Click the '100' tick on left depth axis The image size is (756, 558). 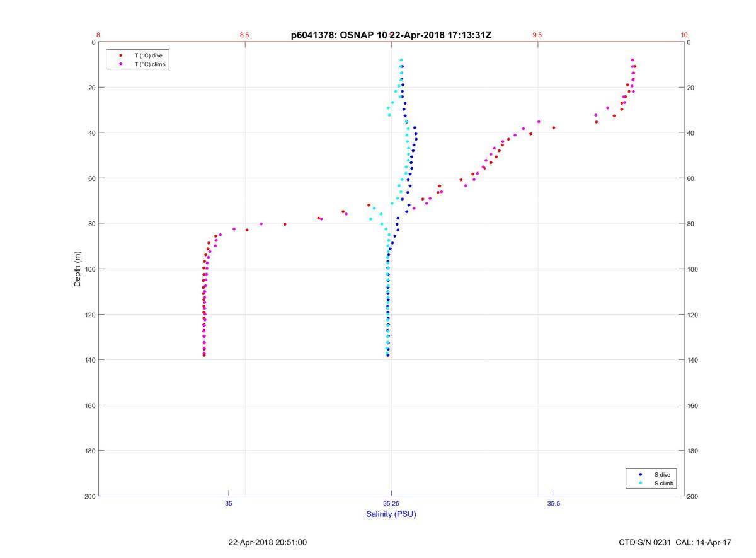[x=89, y=269]
